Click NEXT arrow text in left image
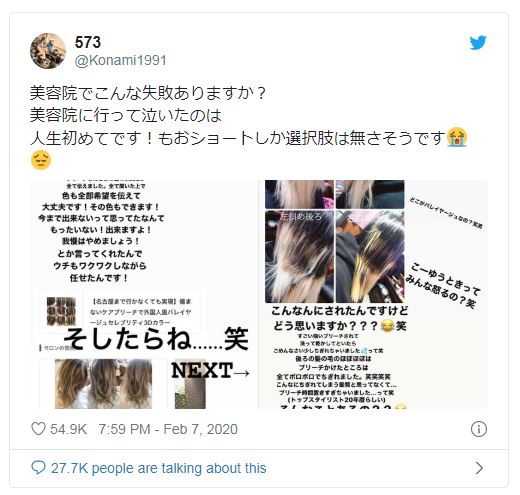520x495 pixels. tap(211, 371)
